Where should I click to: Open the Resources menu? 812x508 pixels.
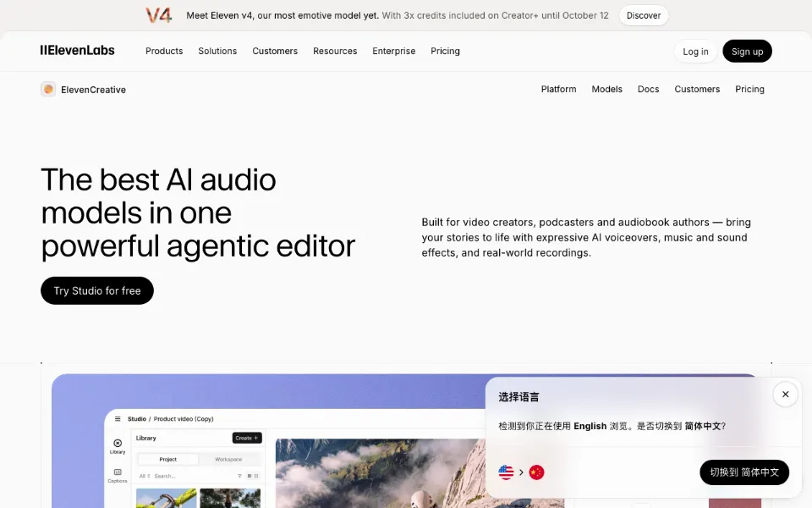point(335,51)
